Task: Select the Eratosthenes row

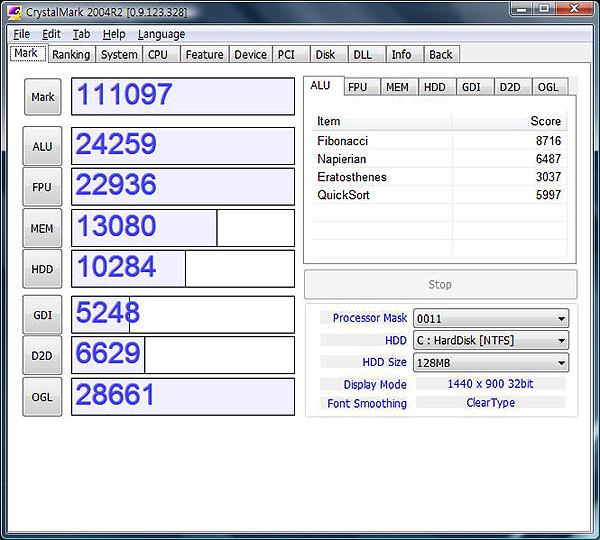Action: pyautogui.click(x=439, y=176)
